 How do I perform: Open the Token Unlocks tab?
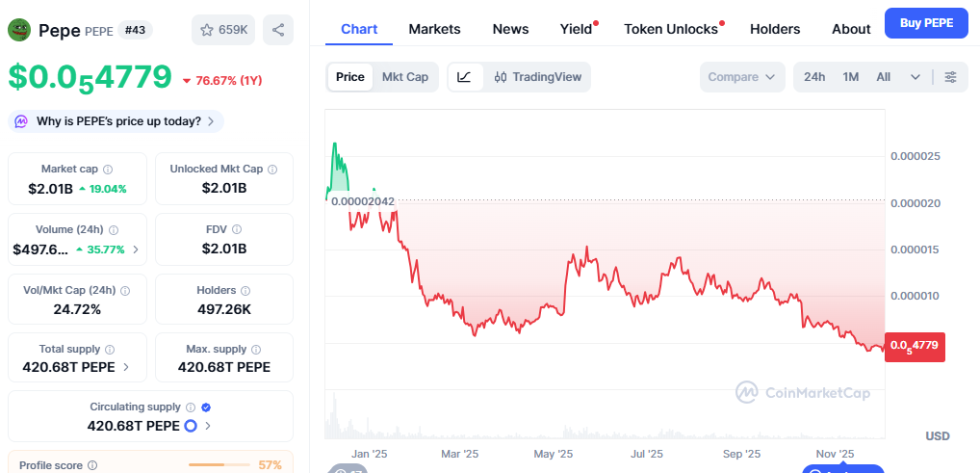(671, 29)
